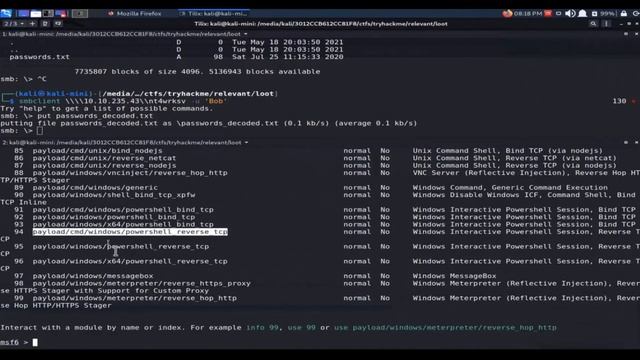Click passwords.txt in the smb listing
640x360 pixels.
(x=40, y=57)
